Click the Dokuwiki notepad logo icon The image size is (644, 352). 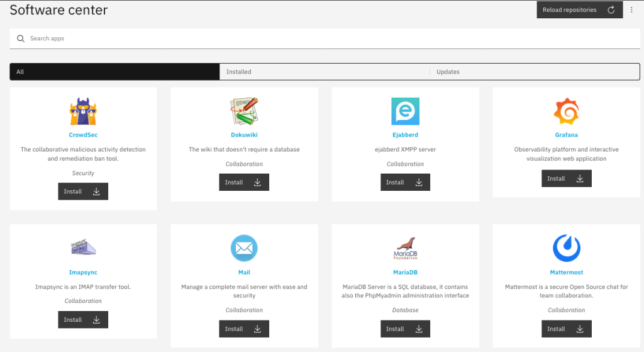pyautogui.click(x=244, y=111)
